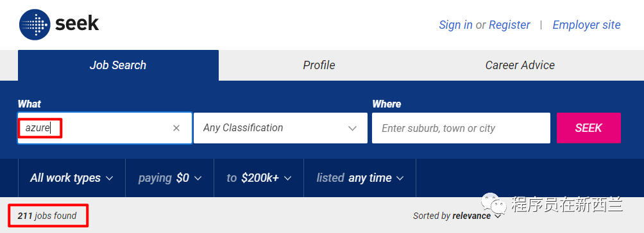Click the chevron next to to $200k+
Screen dimensions: 644x233
click(287, 178)
